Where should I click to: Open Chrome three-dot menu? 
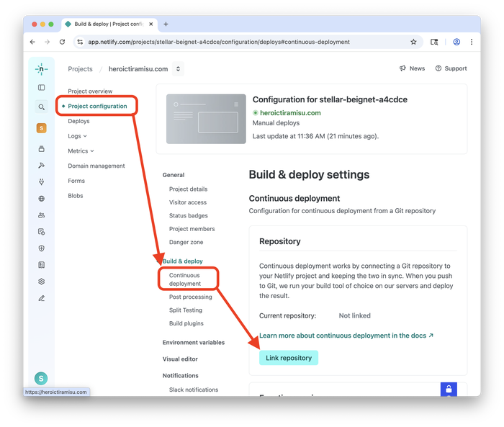[x=472, y=42]
